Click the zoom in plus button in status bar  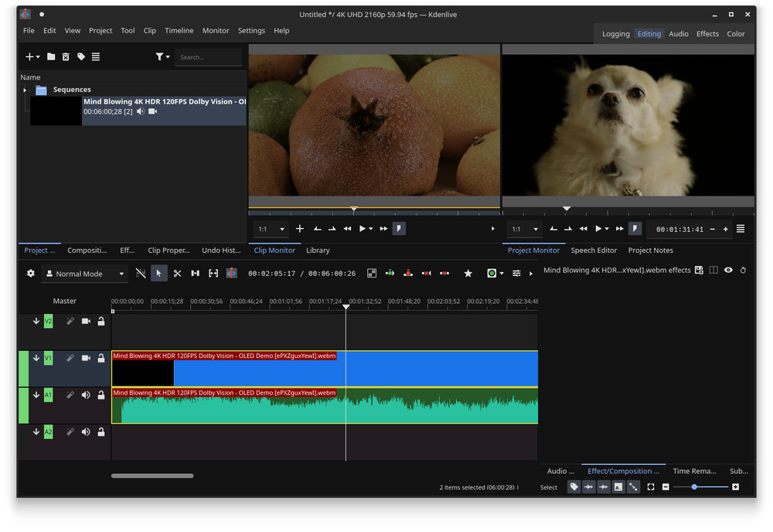coord(736,487)
